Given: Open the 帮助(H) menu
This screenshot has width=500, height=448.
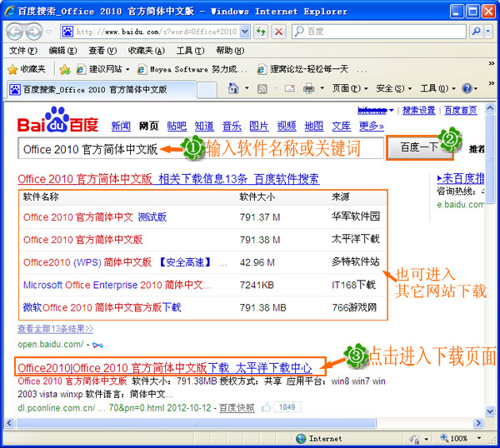Looking at the screenshot, I should pos(230,50).
